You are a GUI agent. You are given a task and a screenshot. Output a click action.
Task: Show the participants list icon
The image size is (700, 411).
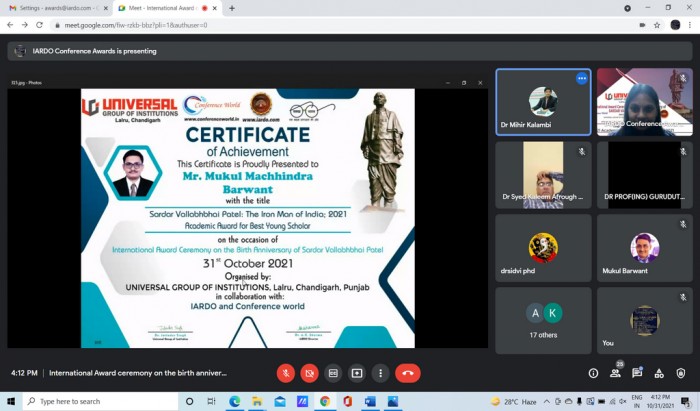pyautogui.click(x=616, y=372)
